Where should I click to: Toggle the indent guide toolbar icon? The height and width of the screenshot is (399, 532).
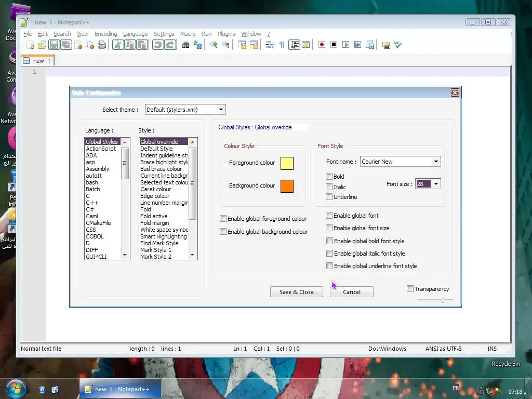click(294, 45)
